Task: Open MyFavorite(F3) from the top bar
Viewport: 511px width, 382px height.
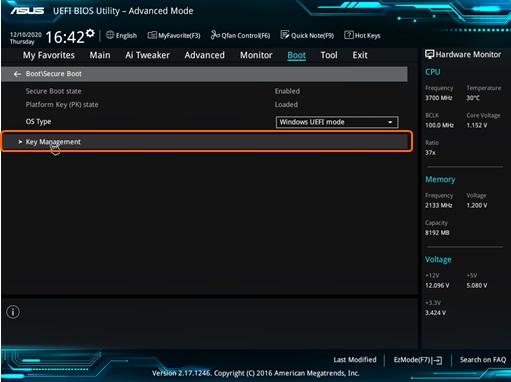Action: click(174, 35)
